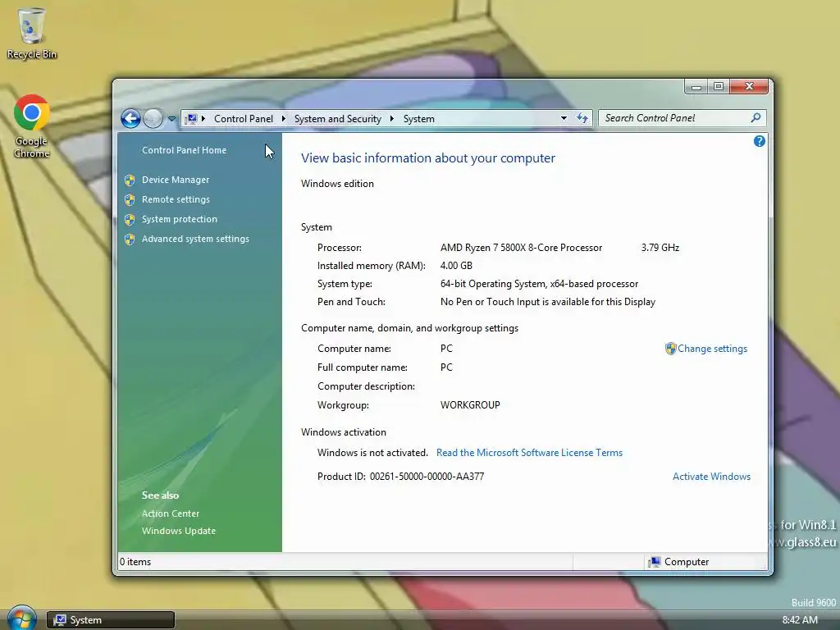Open Advanced system settings
Screen dimensions: 840x630
[195, 239]
